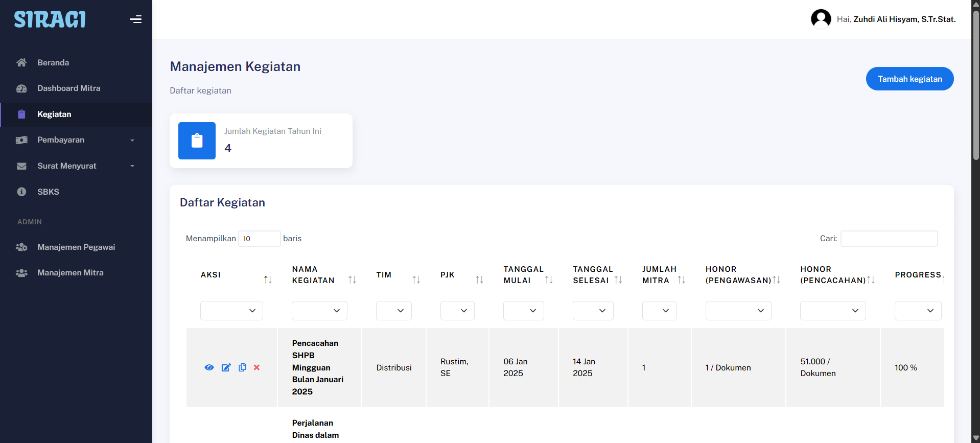The height and width of the screenshot is (443, 980).
Task: Open the Tim column filter dropdown
Action: click(393, 311)
